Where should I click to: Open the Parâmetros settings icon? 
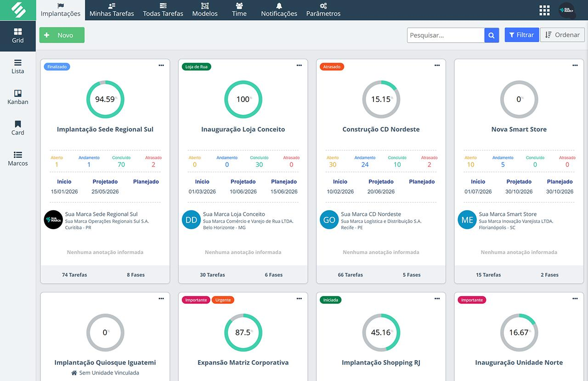323,10
